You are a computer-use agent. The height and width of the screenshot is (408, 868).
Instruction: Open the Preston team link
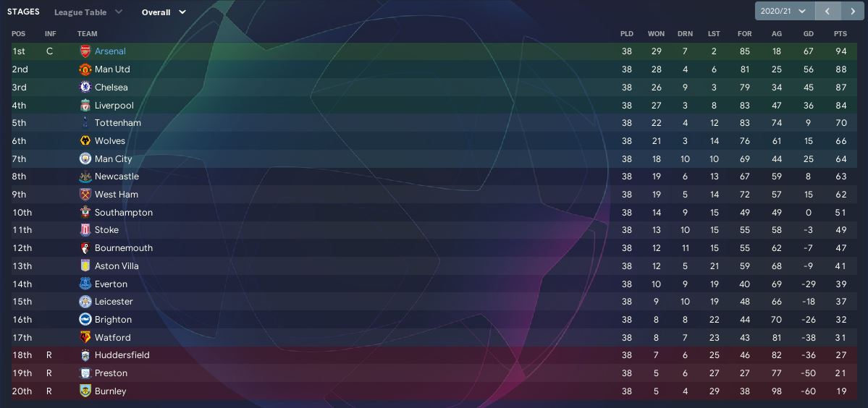111,373
